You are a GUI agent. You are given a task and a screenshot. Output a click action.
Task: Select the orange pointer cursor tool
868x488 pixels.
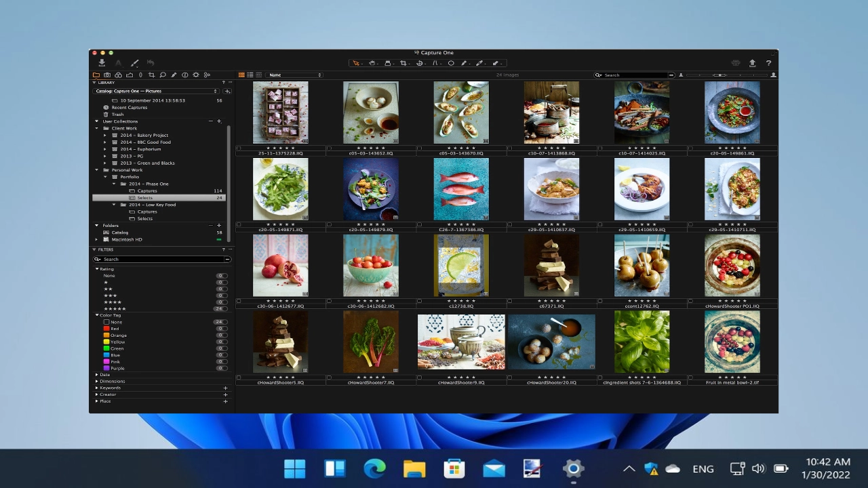pos(356,63)
